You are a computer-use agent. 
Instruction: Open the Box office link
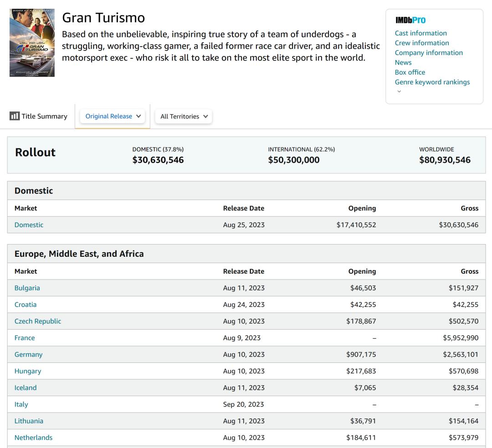point(410,72)
